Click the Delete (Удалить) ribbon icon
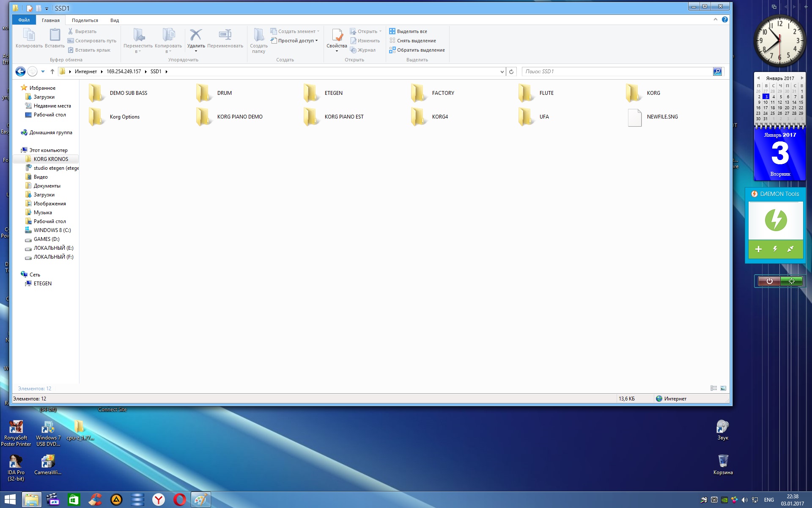Screen dimensions: 812x508 tap(196, 36)
